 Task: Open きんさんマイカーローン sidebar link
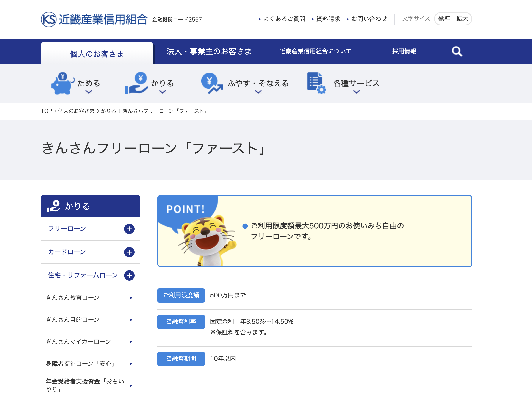(90, 342)
